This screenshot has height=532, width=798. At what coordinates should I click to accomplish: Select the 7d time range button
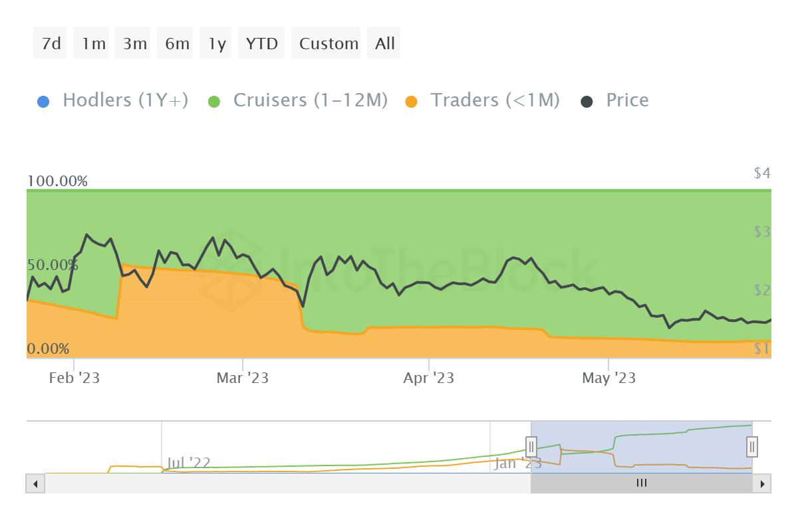pos(51,44)
